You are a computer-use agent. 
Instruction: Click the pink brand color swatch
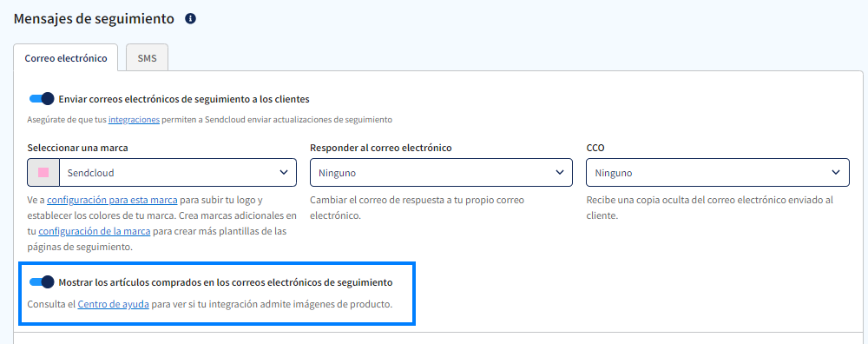(43, 173)
